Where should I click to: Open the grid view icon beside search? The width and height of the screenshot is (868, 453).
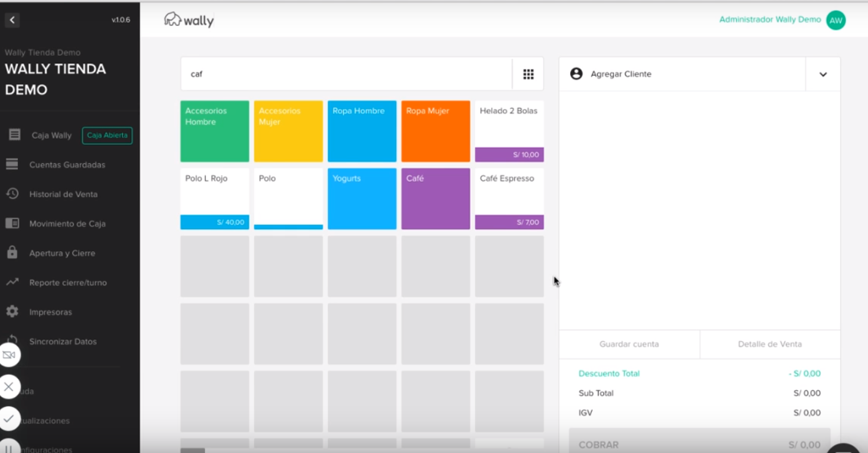click(528, 74)
